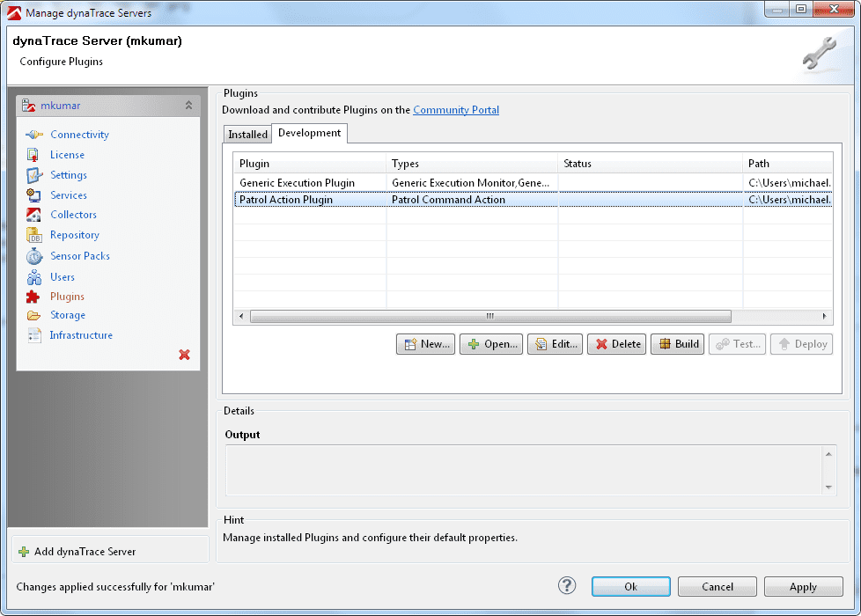Open Connectivity settings

pos(79,135)
